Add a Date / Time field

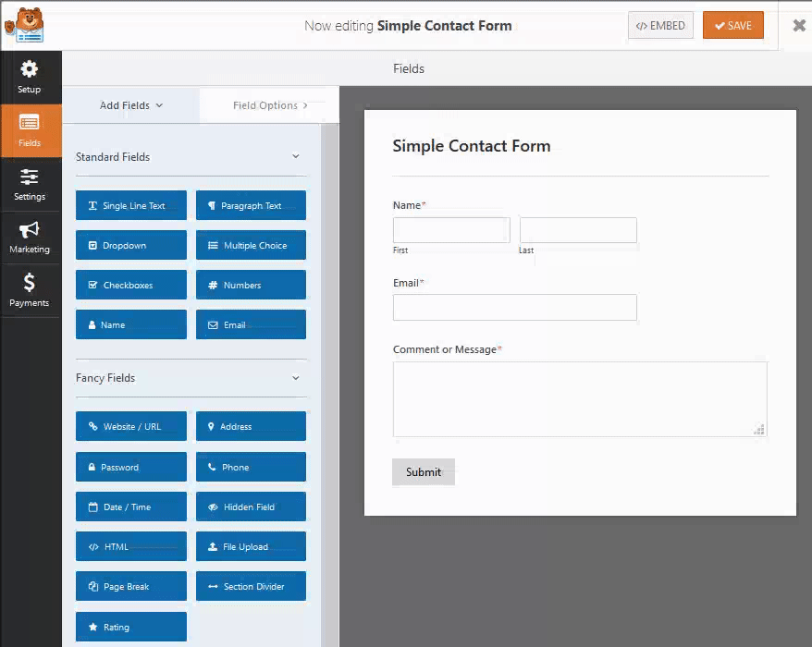pos(131,507)
